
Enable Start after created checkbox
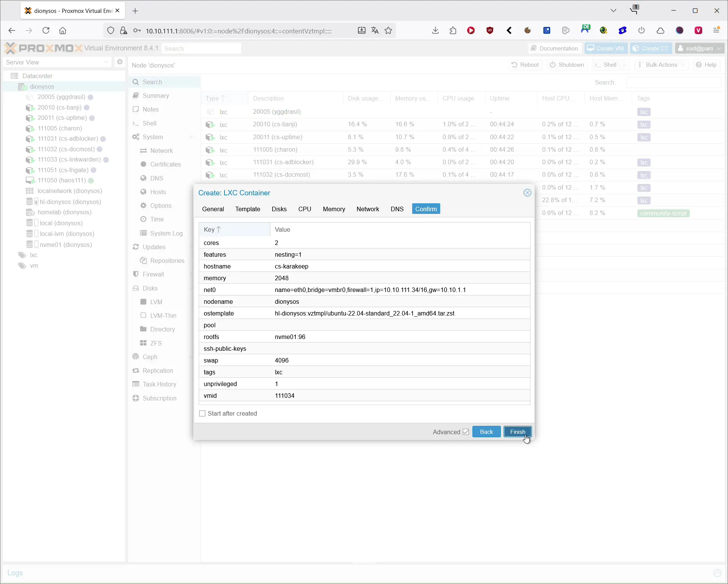click(x=202, y=413)
